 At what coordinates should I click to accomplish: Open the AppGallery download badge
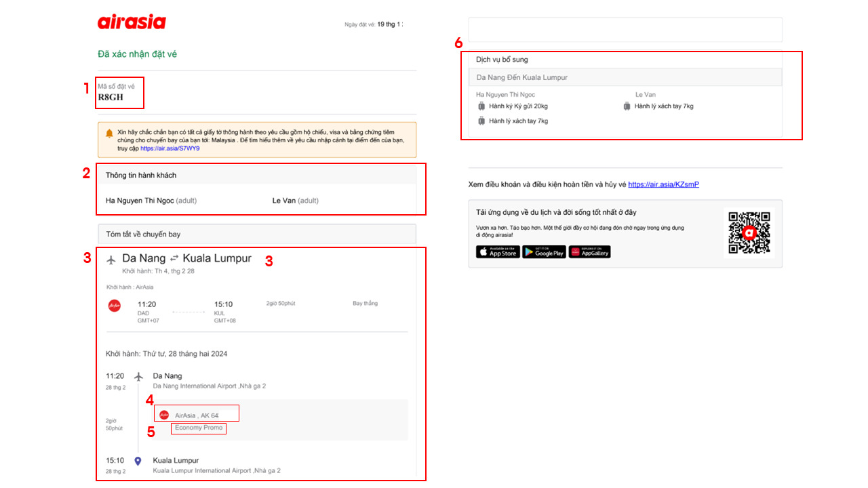point(590,252)
